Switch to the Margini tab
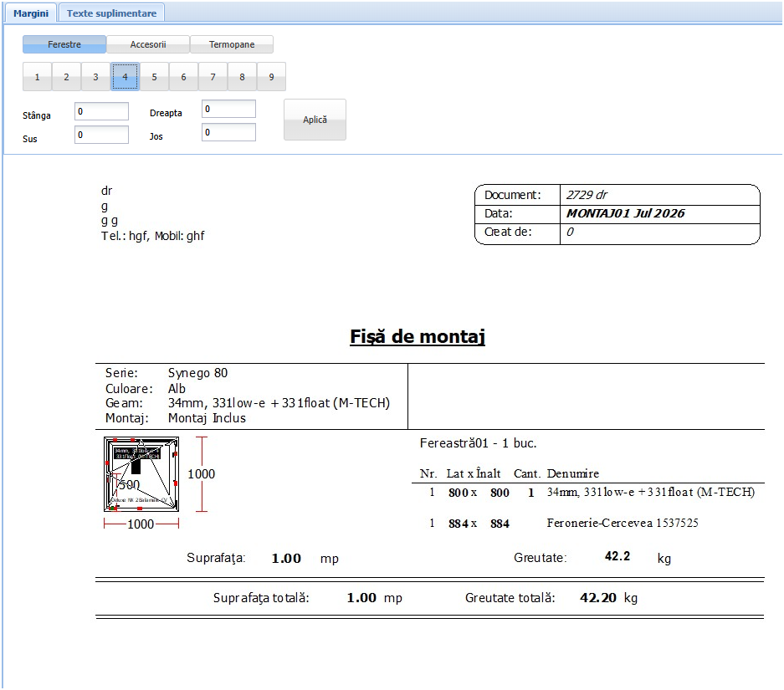Image resolution: width=784 pixels, height=690 pixels. (x=31, y=13)
